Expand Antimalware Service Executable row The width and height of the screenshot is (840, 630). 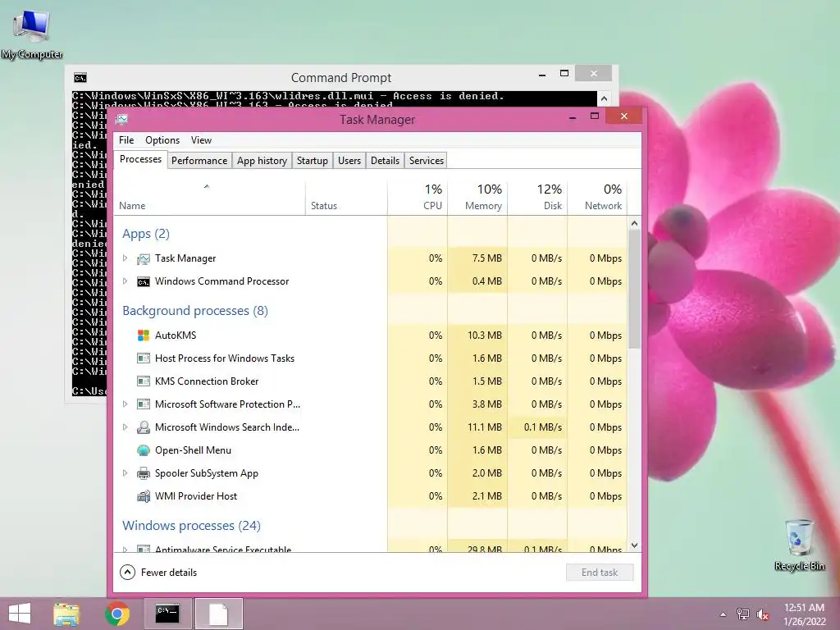point(125,549)
